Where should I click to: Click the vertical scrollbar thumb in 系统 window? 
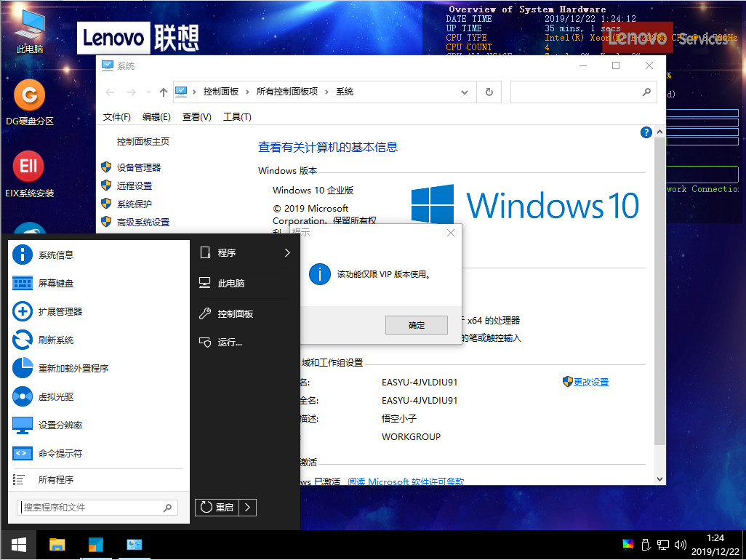660,291
